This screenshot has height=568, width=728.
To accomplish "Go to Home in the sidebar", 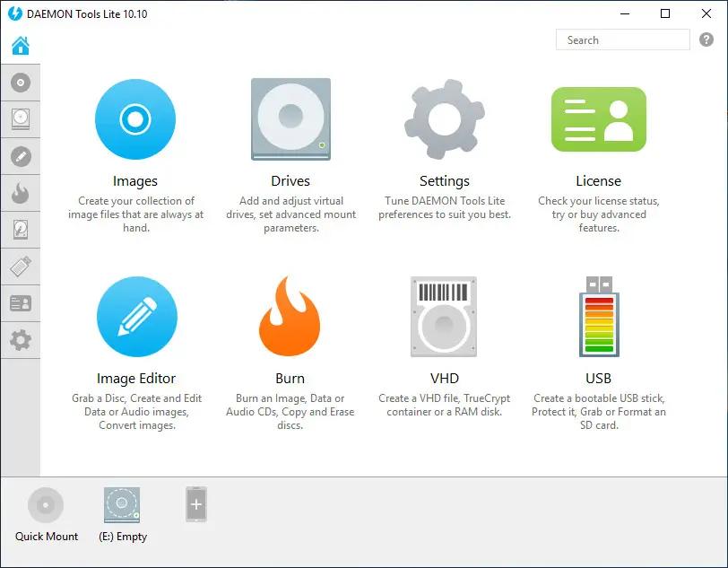I will tap(21, 46).
